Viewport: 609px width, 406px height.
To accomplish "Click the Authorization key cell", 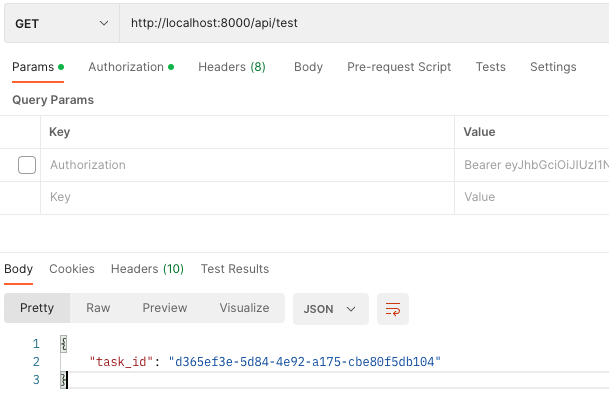I will 247,165.
